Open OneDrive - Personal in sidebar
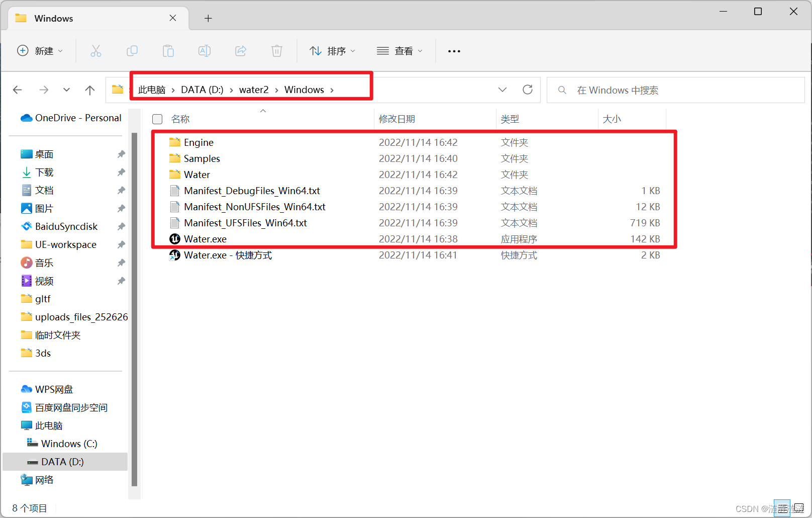 click(71, 118)
